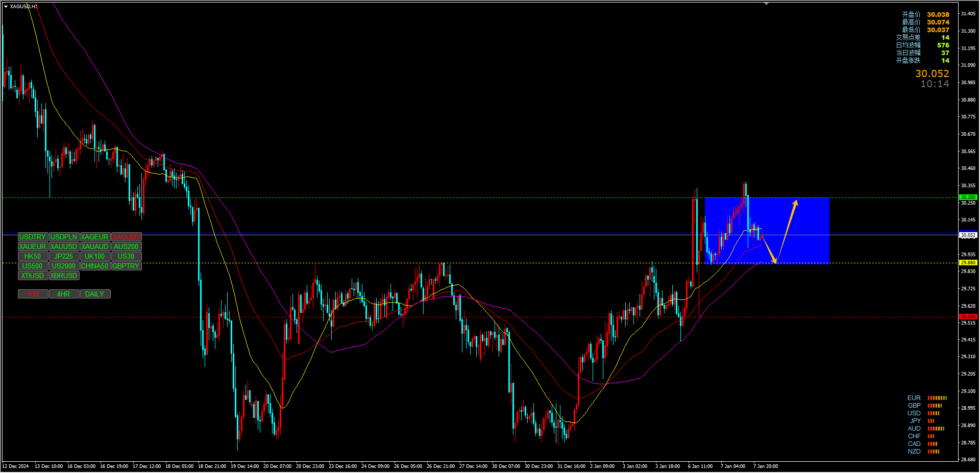The width and height of the screenshot is (980, 473).
Task: Click the 交易点差 label
Action: tap(908, 38)
